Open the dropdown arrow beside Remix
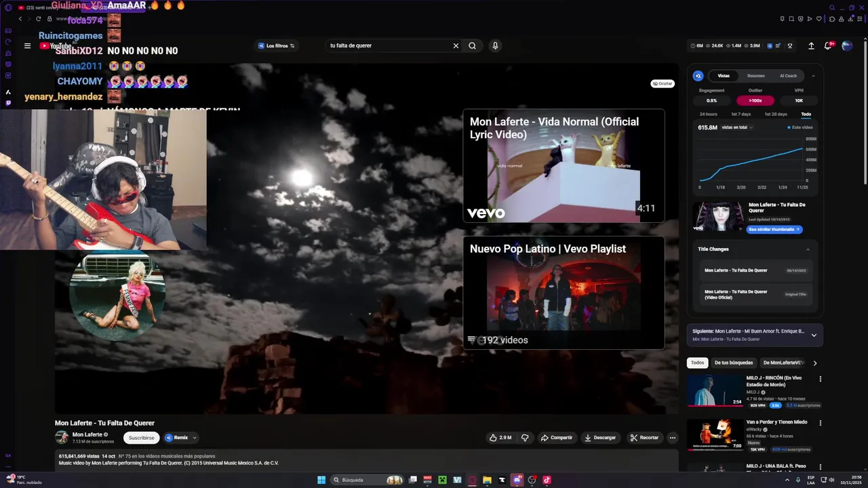This screenshot has width=868, height=488. click(x=195, y=438)
